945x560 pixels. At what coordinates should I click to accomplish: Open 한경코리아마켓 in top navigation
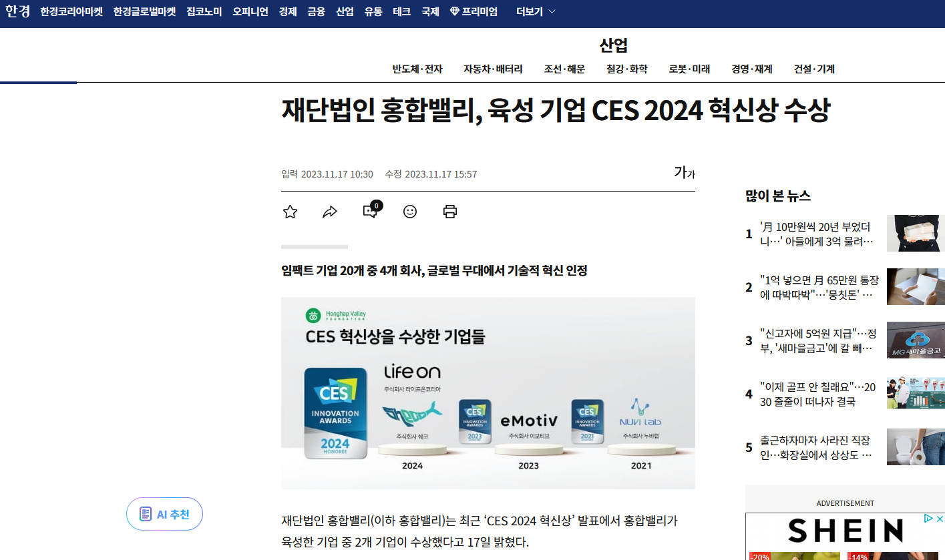coord(71,11)
